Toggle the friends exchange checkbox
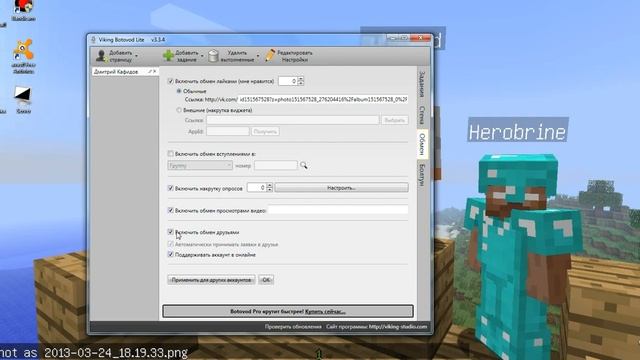The image size is (640, 360). [x=171, y=232]
